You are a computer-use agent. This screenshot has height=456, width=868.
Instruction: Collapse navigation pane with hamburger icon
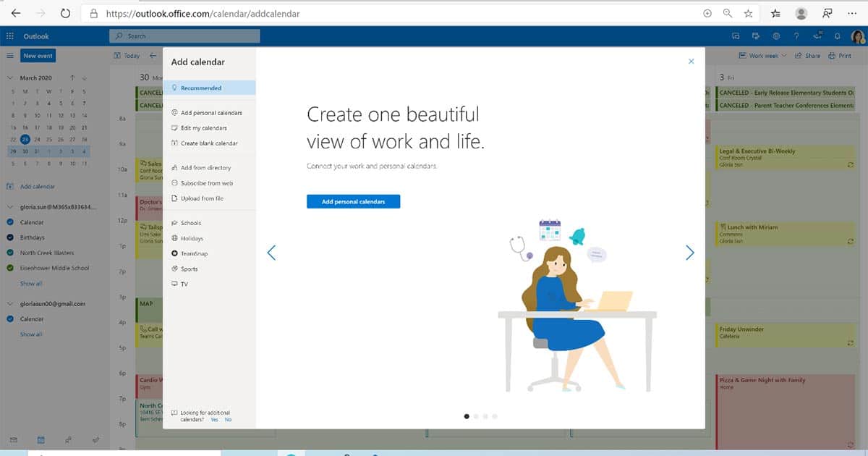tap(10, 56)
